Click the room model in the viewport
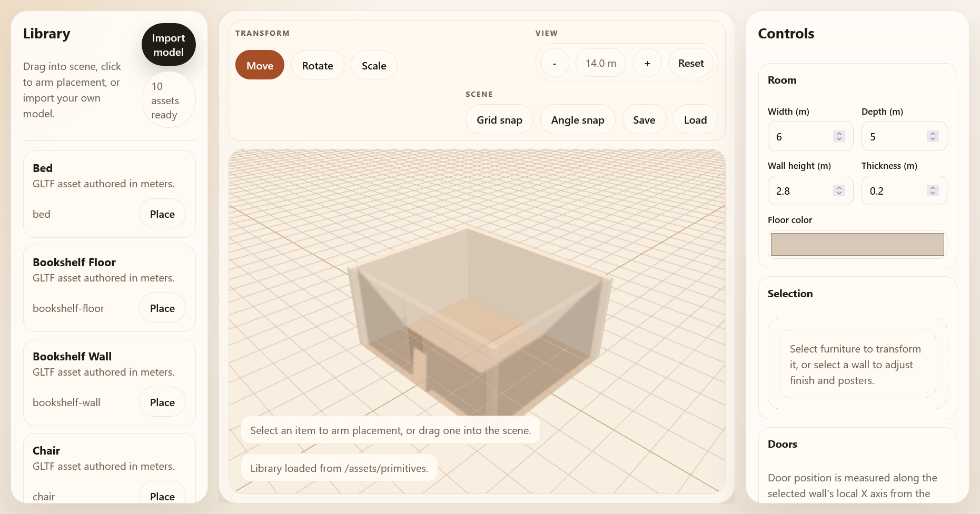Screen dimensions: 980x514 click(x=477, y=316)
